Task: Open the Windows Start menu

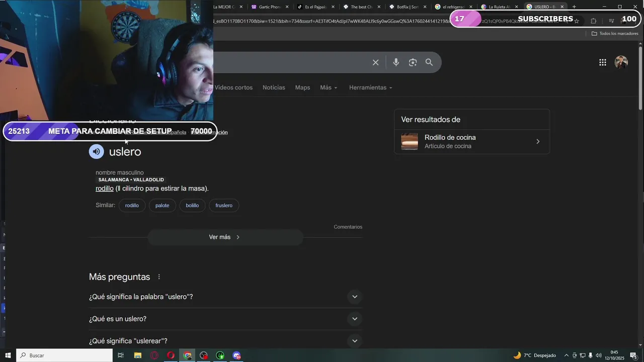Action: [x=8, y=355]
